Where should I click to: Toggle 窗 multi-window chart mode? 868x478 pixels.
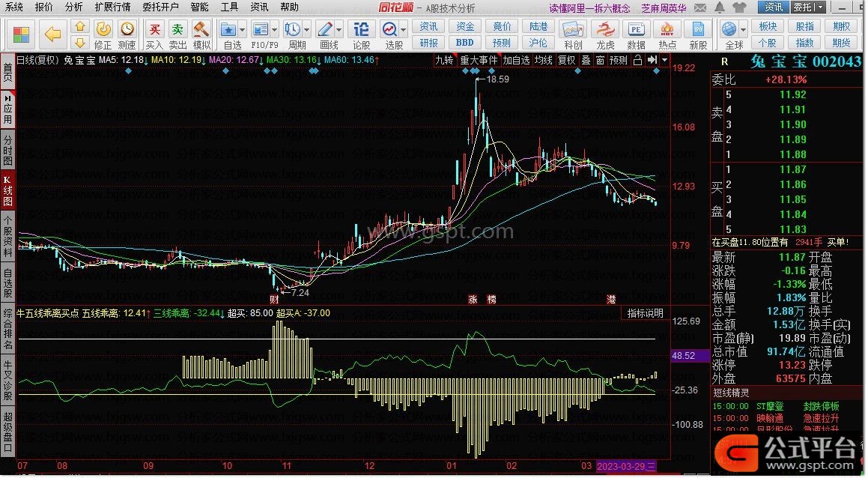click(x=600, y=60)
